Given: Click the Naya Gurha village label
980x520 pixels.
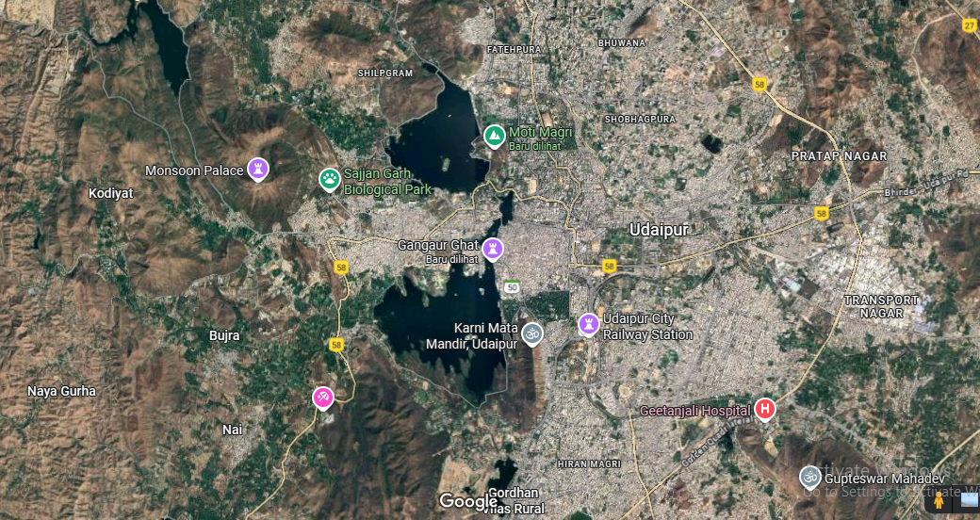Looking at the screenshot, I should [x=61, y=391].
